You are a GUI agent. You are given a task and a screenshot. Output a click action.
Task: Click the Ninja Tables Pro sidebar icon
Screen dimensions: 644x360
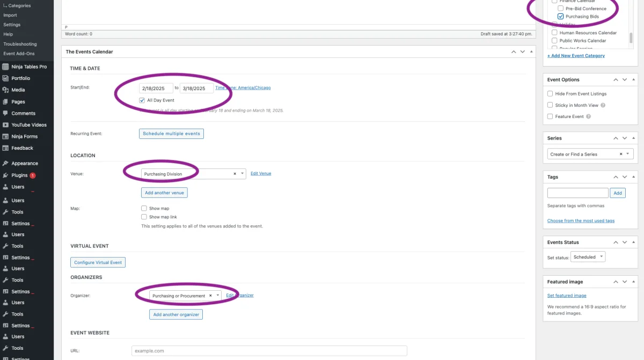point(5,67)
